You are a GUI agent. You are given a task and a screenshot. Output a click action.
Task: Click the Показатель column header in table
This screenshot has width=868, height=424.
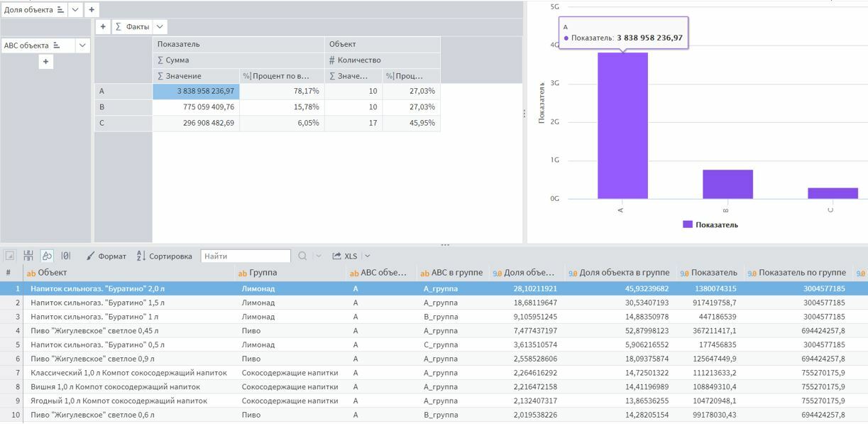pos(709,273)
